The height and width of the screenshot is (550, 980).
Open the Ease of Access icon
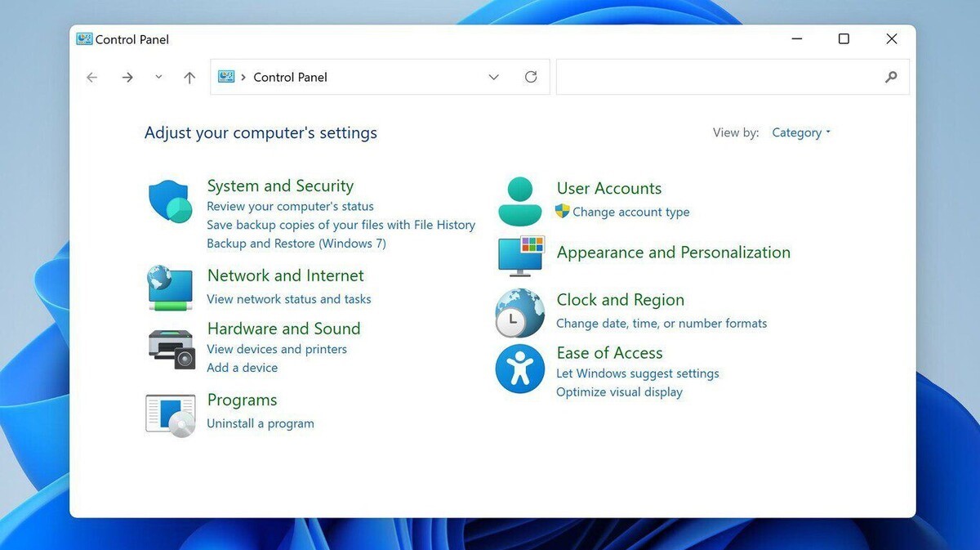[519, 369]
